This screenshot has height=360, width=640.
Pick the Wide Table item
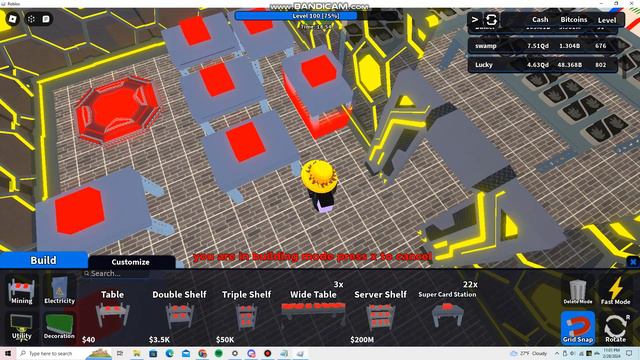(313, 312)
